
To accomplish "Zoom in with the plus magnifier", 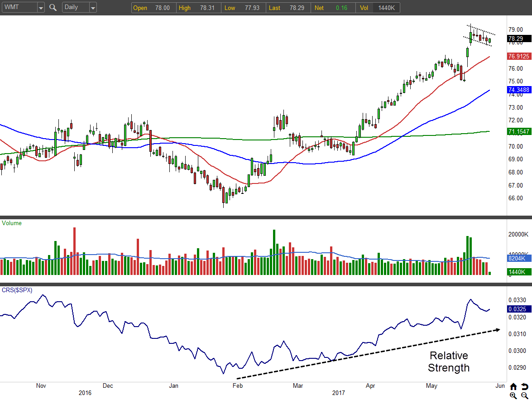I will pos(513,395).
